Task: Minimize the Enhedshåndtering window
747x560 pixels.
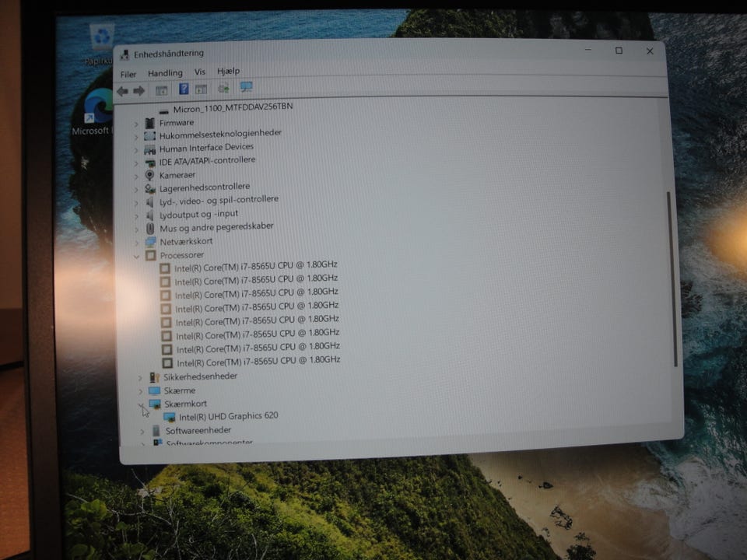Action: [588, 50]
